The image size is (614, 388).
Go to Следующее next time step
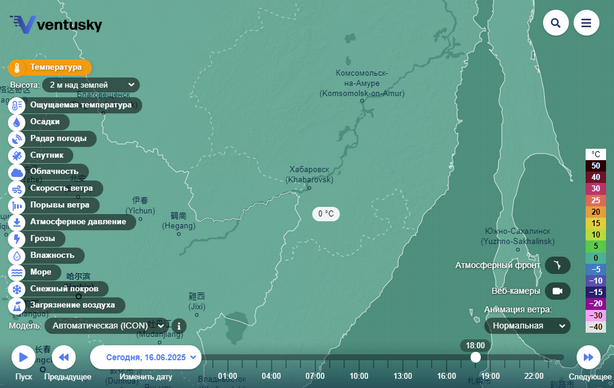point(589,357)
